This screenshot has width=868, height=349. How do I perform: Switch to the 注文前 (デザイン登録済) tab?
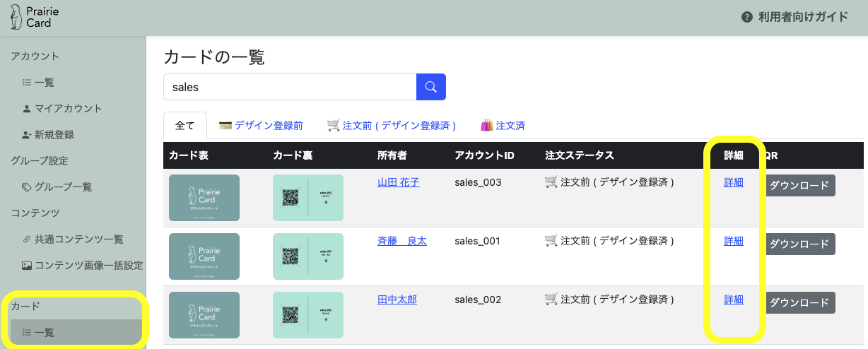tap(391, 125)
